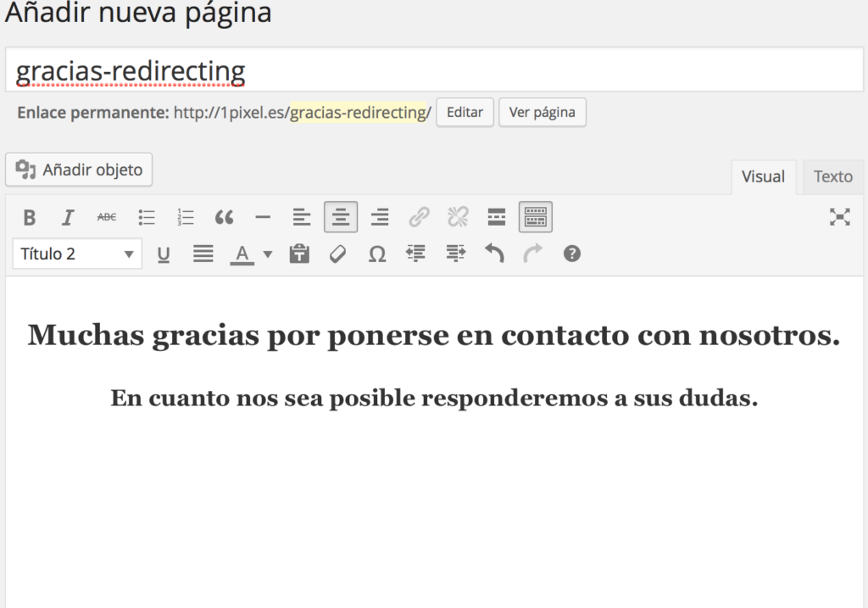
Task: Click the gracias-redirecting permalink slug
Action: pyautogui.click(x=358, y=113)
